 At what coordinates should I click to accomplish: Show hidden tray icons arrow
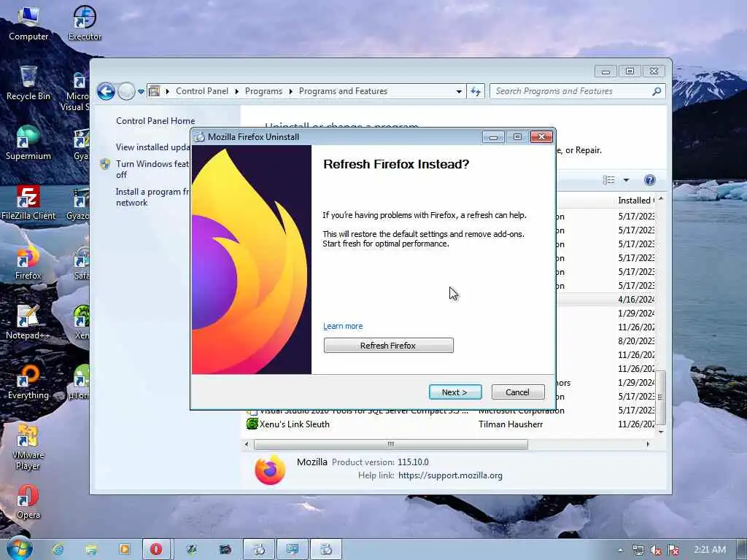[620, 550]
